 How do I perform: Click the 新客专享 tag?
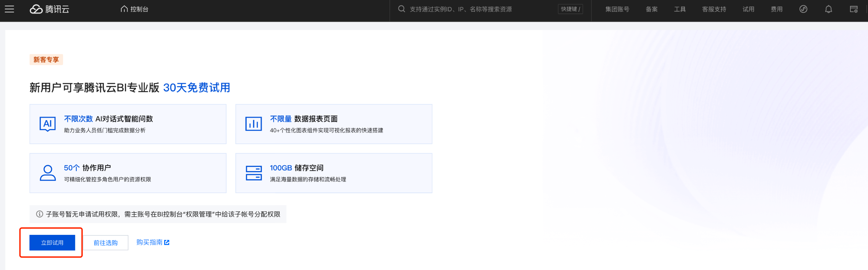[x=46, y=60]
